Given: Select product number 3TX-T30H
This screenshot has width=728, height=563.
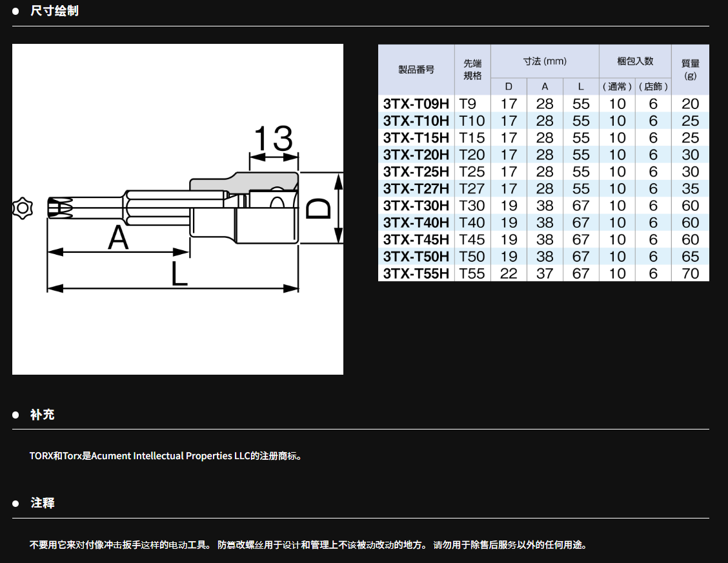Looking at the screenshot, I should pos(416,206).
